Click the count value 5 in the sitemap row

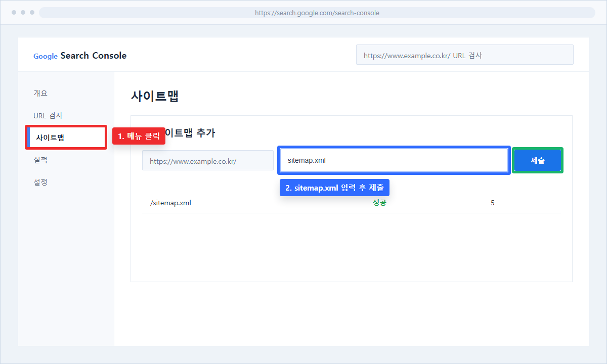click(x=493, y=203)
